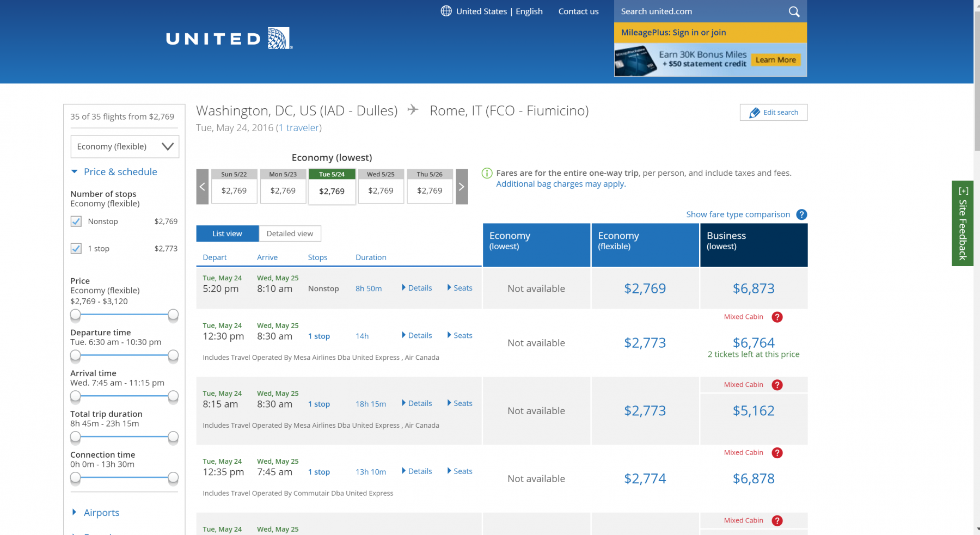Click Total trip duration slider right handle
This screenshot has width=980, height=535.
173,437
